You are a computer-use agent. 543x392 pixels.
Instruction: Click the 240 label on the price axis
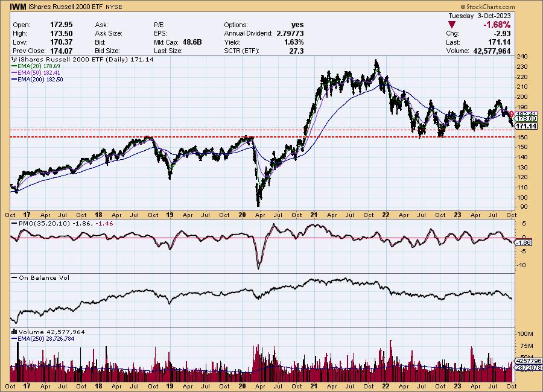(x=522, y=57)
